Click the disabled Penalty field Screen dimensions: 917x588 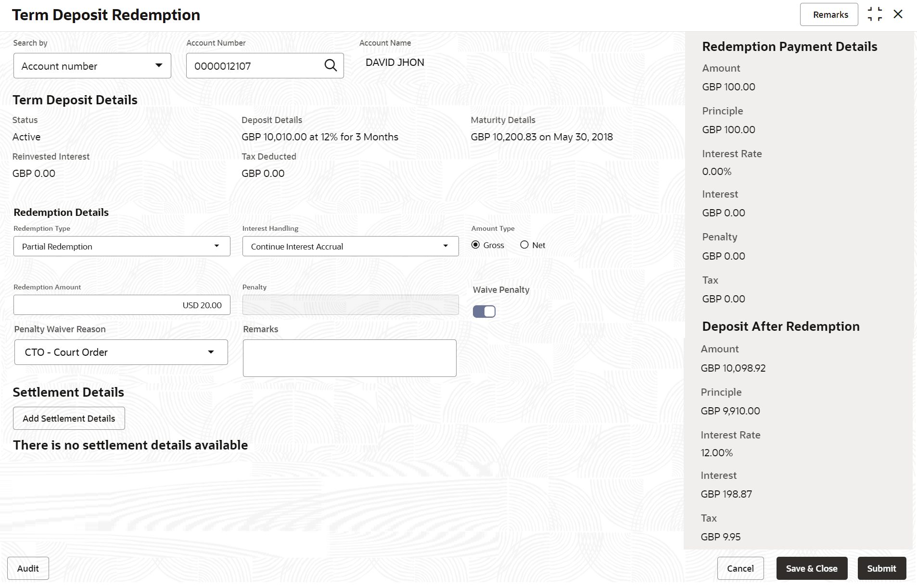(350, 305)
